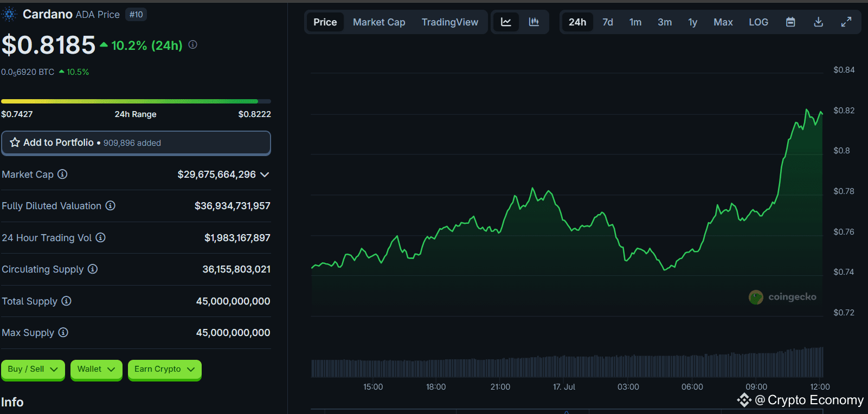Open the Wallet dropdown
Screen dimensions: 868x414
click(97, 369)
